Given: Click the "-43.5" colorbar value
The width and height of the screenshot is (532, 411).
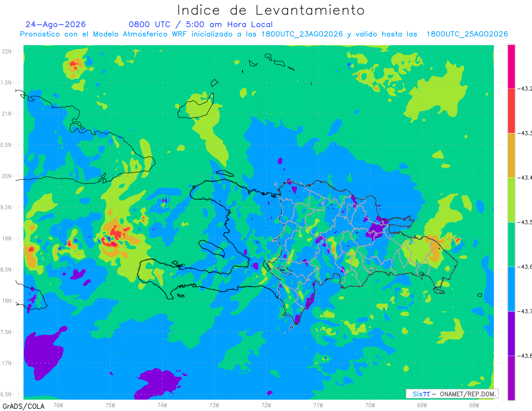Looking at the screenshot, I should tap(525, 222).
